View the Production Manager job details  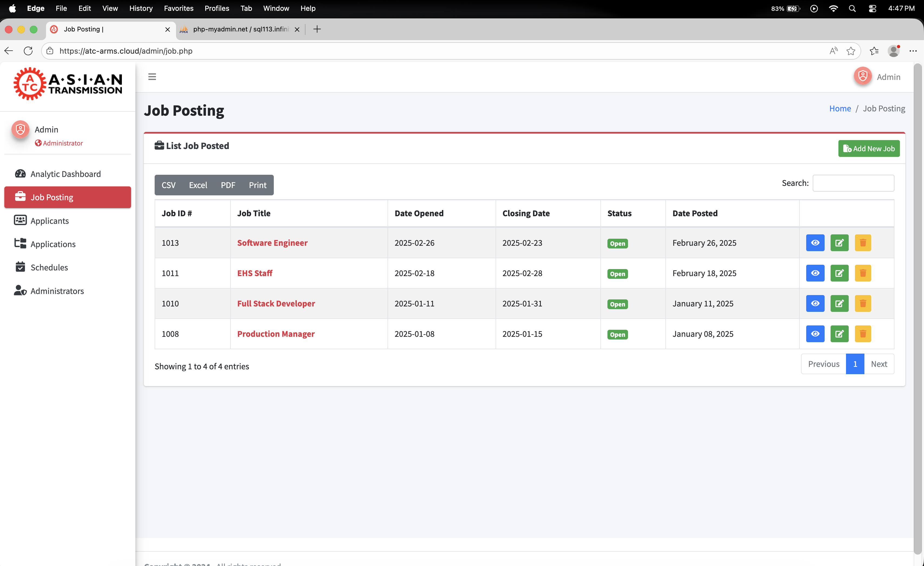click(x=815, y=334)
